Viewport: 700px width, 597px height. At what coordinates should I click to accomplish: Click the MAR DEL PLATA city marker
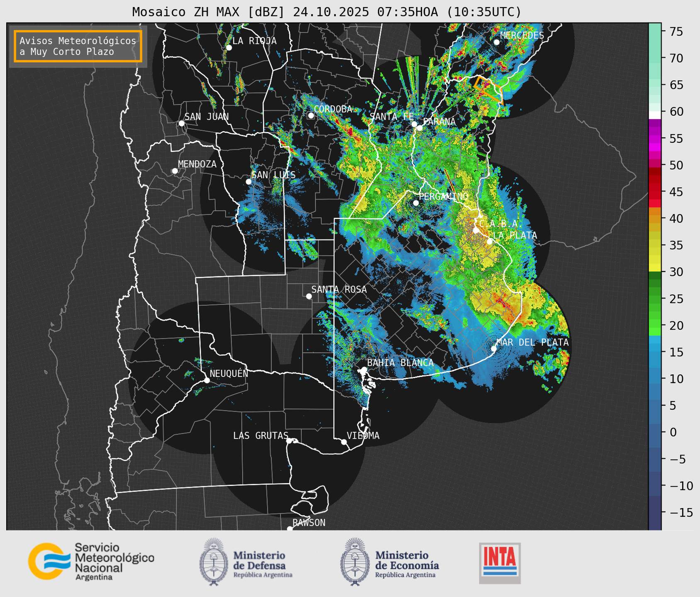point(494,348)
